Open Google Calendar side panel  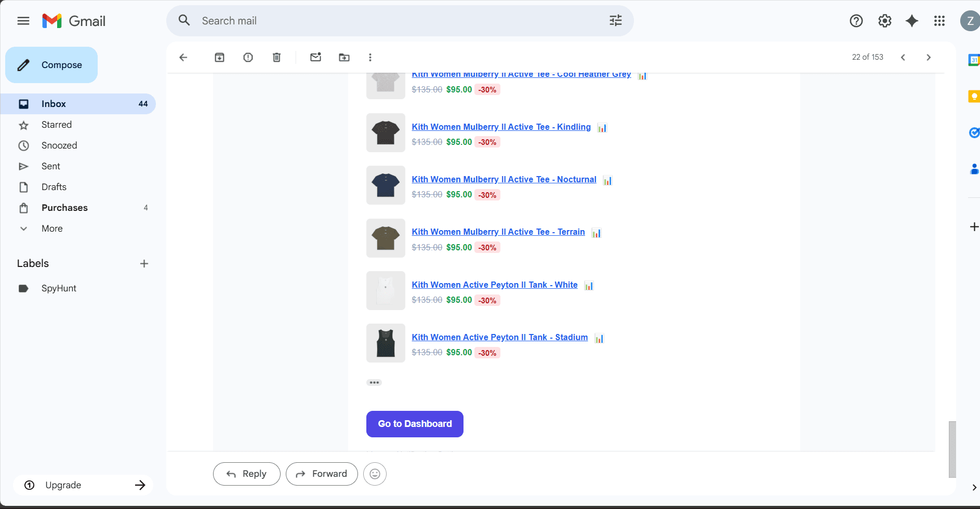coord(973,61)
